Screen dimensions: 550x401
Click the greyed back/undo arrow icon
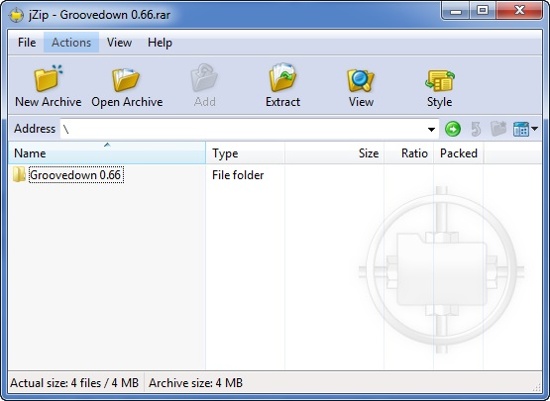[x=476, y=129]
